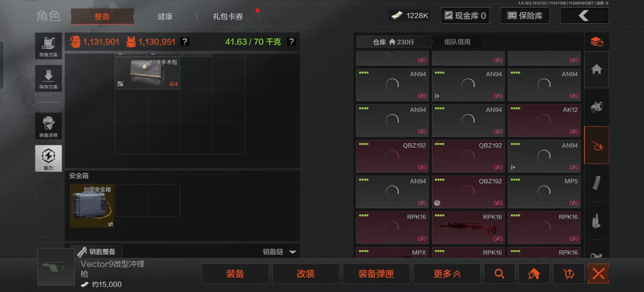Select the MPX weapon slot

click(392, 253)
